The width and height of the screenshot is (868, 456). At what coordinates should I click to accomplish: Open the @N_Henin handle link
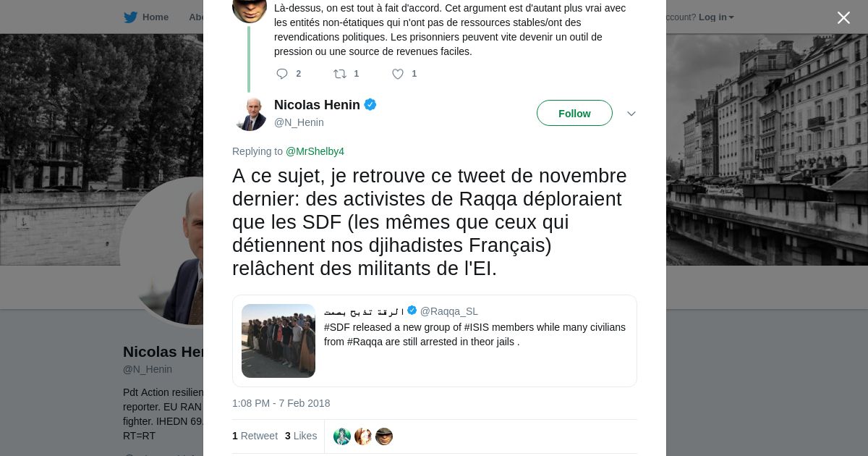299,122
